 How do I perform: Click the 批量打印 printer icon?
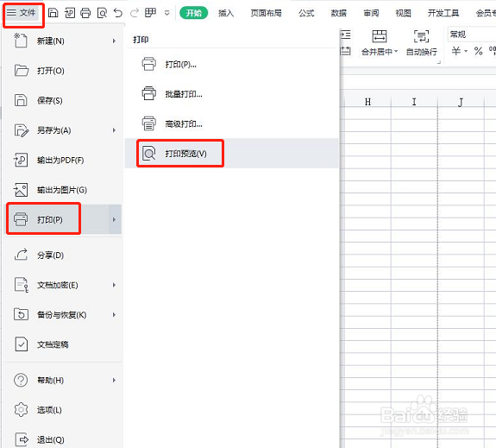coord(148,94)
